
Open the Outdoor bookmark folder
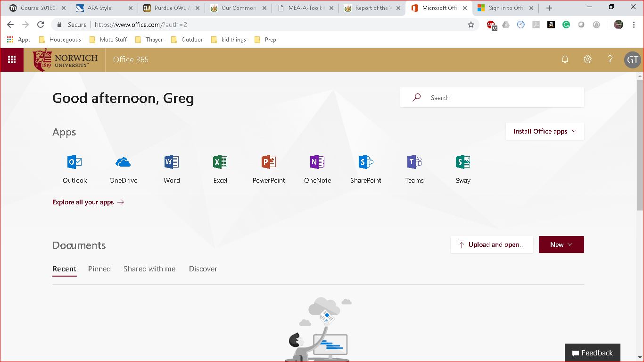point(187,40)
